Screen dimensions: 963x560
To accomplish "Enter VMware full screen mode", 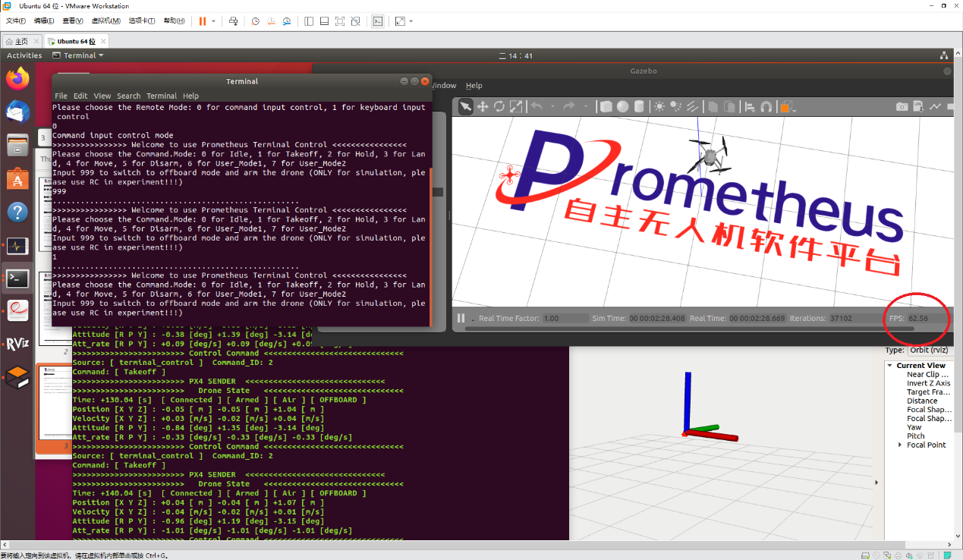I will (340, 21).
